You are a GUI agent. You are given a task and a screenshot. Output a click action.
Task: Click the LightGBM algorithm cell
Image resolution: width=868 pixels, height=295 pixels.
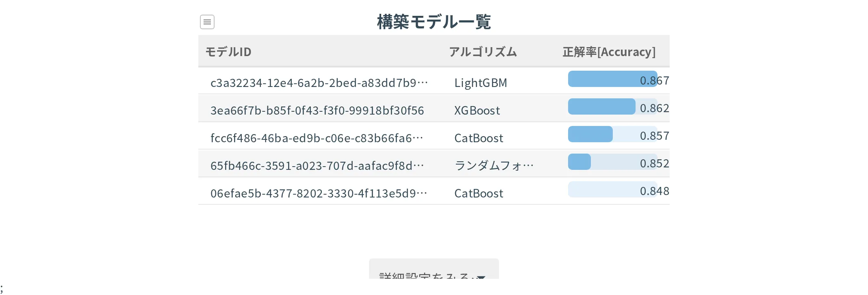tap(481, 83)
